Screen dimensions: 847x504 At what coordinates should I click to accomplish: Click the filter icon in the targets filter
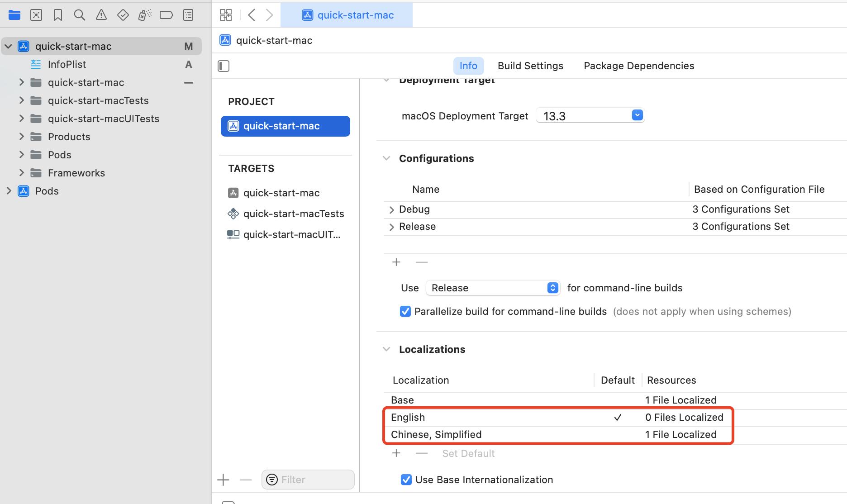272,480
